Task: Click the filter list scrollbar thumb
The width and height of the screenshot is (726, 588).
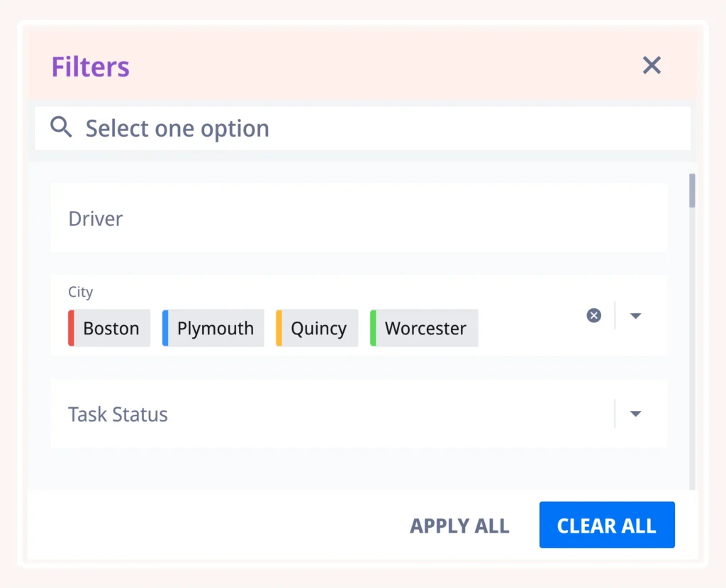Action: (692, 190)
